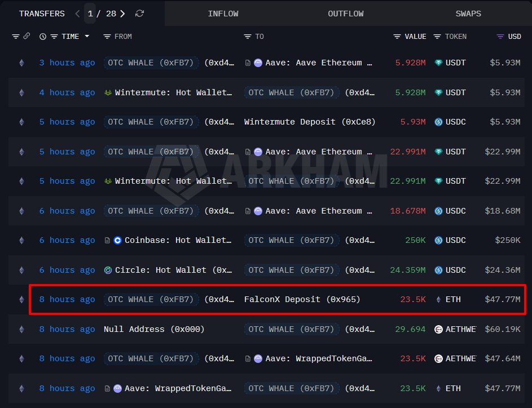Filter by TOKEN column
The height and width of the screenshot is (408, 532).
437,36
